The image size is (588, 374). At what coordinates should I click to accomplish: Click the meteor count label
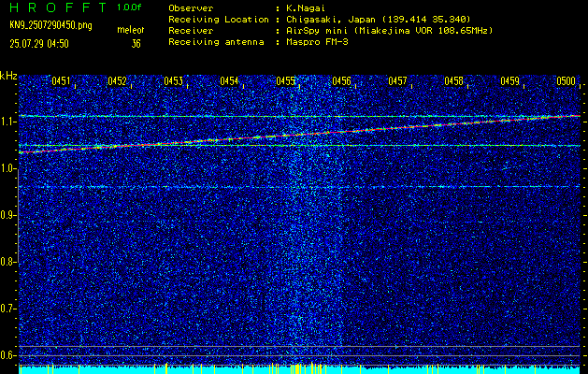(131, 30)
